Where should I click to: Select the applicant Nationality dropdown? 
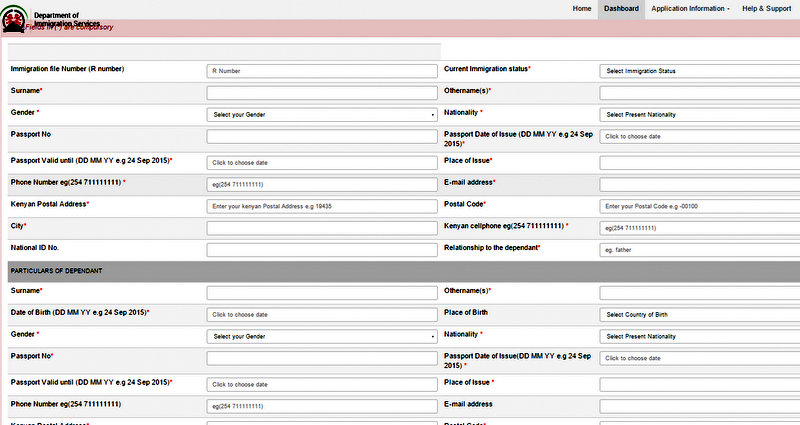699,115
